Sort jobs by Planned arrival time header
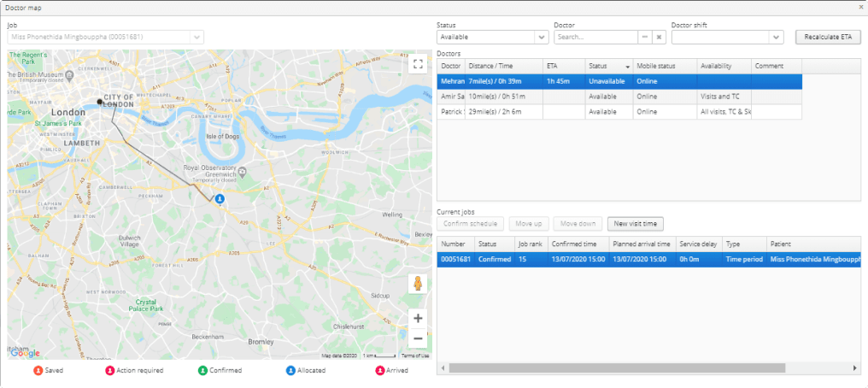Viewport: 868px width, 388px height. click(x=642, y=244)
